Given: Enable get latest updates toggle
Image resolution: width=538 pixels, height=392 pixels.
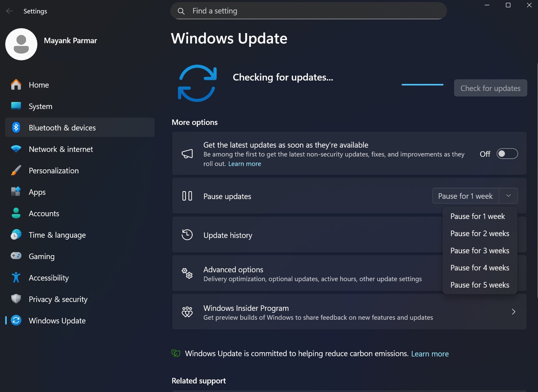Looking at the screenshot, I should point(507,154).
